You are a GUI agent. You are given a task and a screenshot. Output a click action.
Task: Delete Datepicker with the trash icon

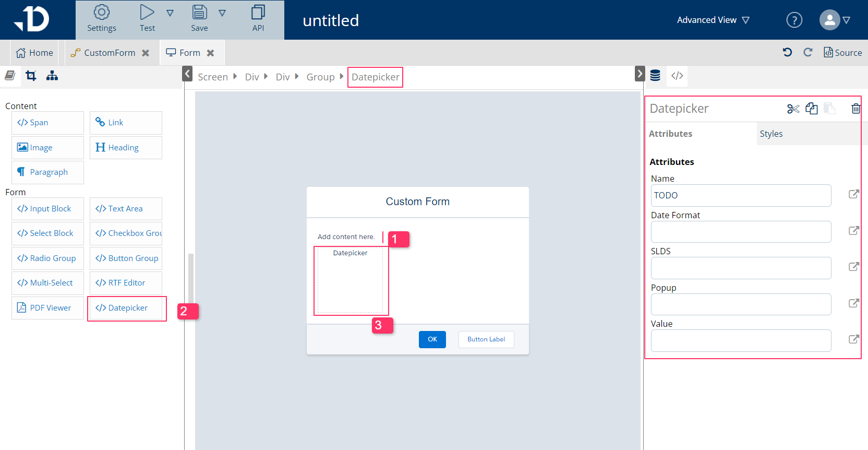(x=855, y=109)
